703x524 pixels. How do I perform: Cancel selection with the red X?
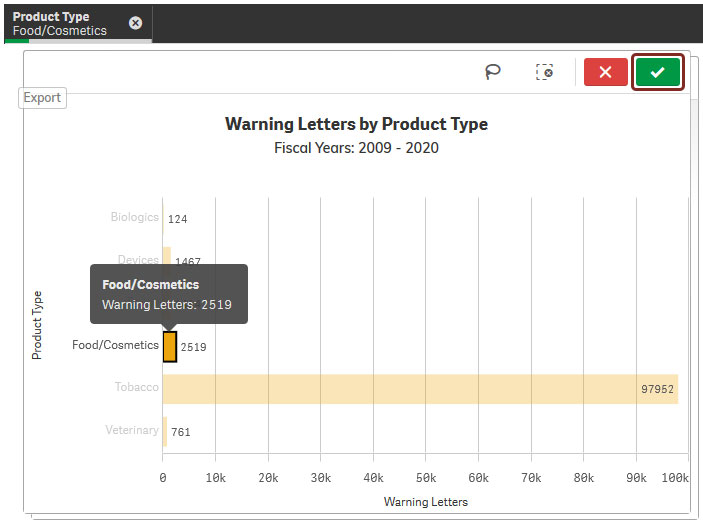tap(605, 72)
